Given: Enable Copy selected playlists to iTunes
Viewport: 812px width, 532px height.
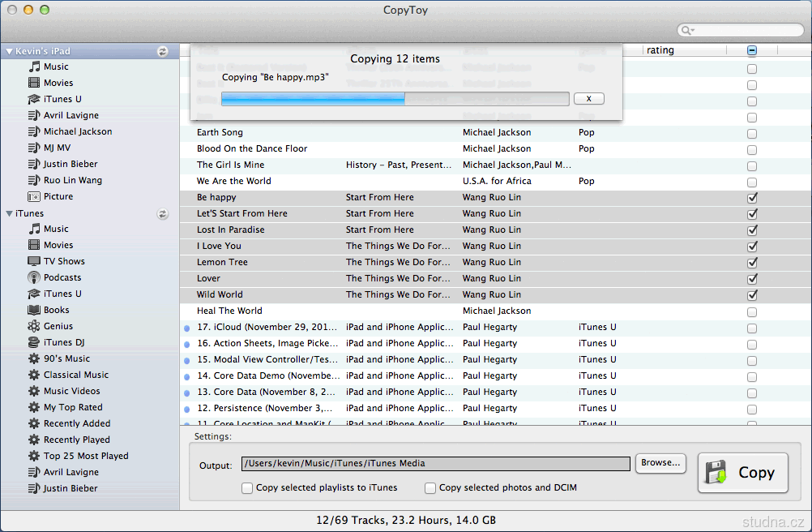Looking at the screenshot, I should (247, 488).
